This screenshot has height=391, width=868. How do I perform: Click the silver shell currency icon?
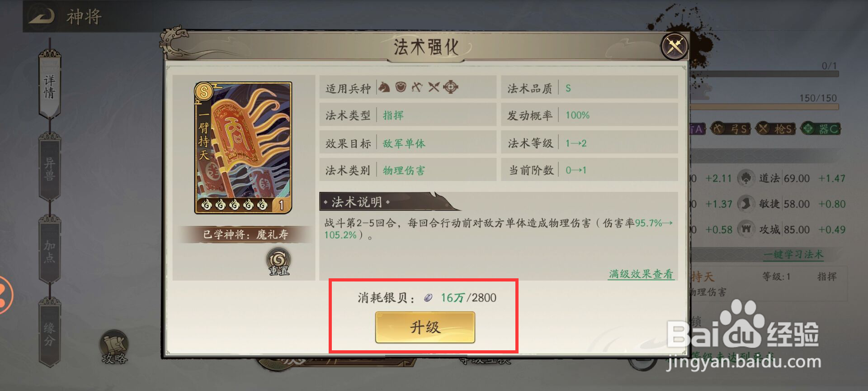pos(428,298)
